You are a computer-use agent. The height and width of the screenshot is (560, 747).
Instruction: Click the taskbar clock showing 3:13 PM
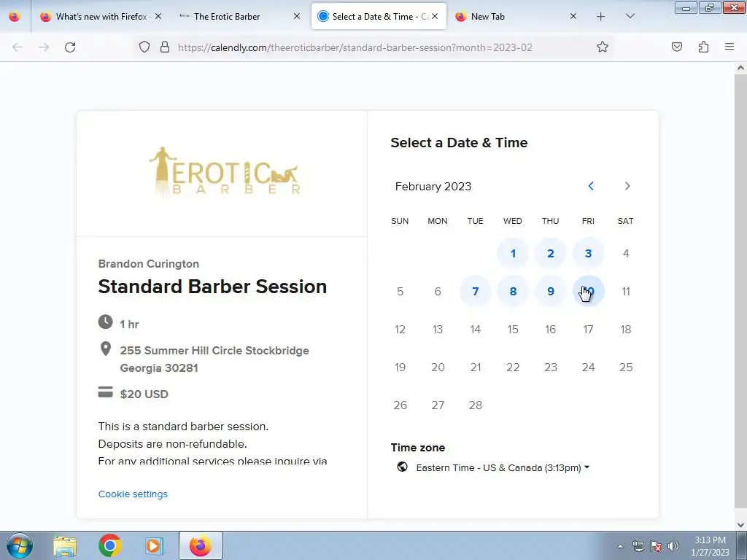(x=710, y=546)
